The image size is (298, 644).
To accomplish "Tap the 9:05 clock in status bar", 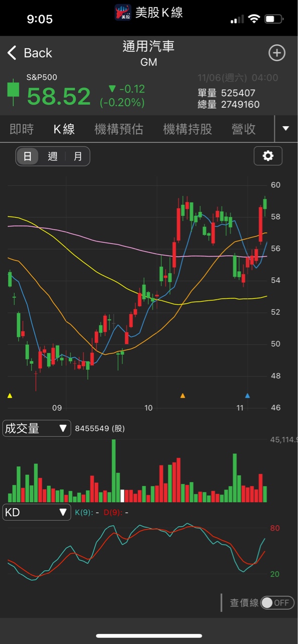I will (x=40, y=19).
